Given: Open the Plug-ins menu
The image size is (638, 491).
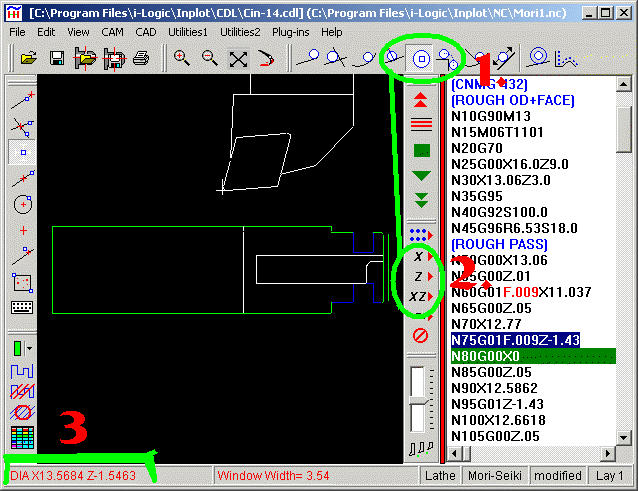Looking at the screenshot, I should tap(291, 32).
